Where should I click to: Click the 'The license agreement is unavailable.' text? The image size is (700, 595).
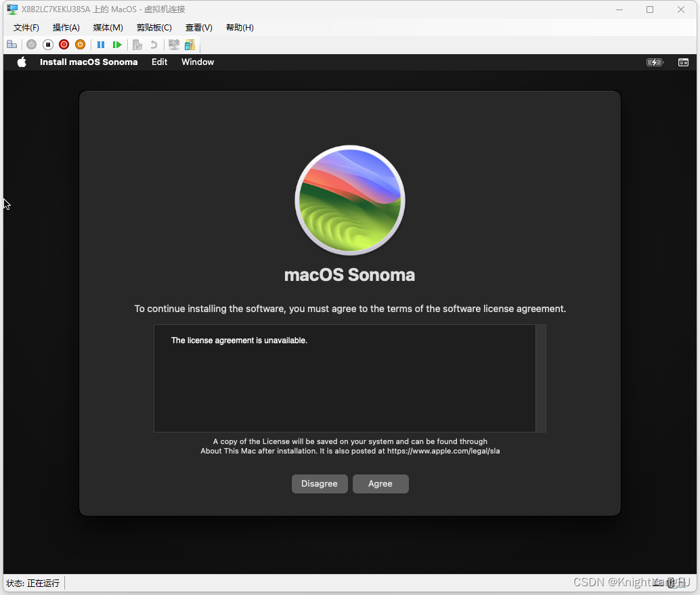click(x=239, y=340)
